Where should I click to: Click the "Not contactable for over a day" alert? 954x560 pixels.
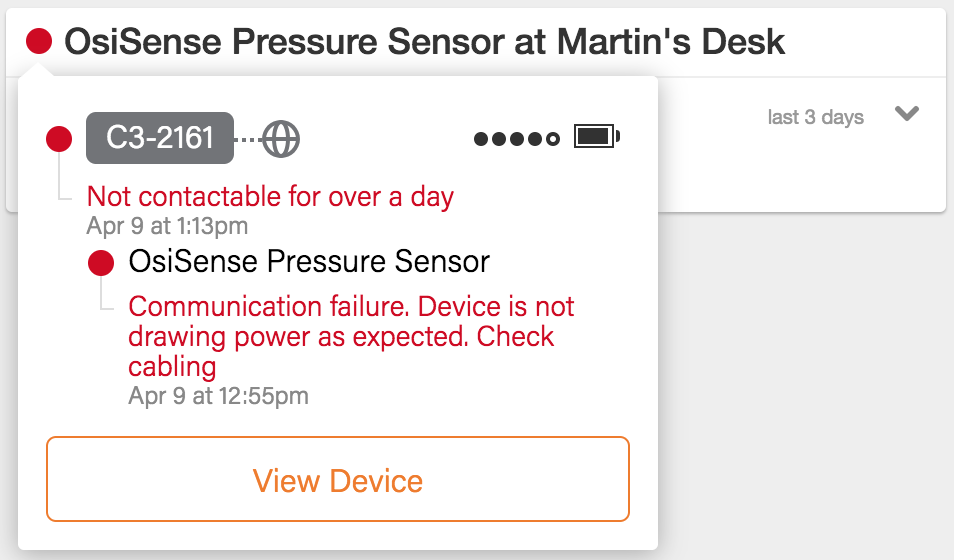click(270, 196)
